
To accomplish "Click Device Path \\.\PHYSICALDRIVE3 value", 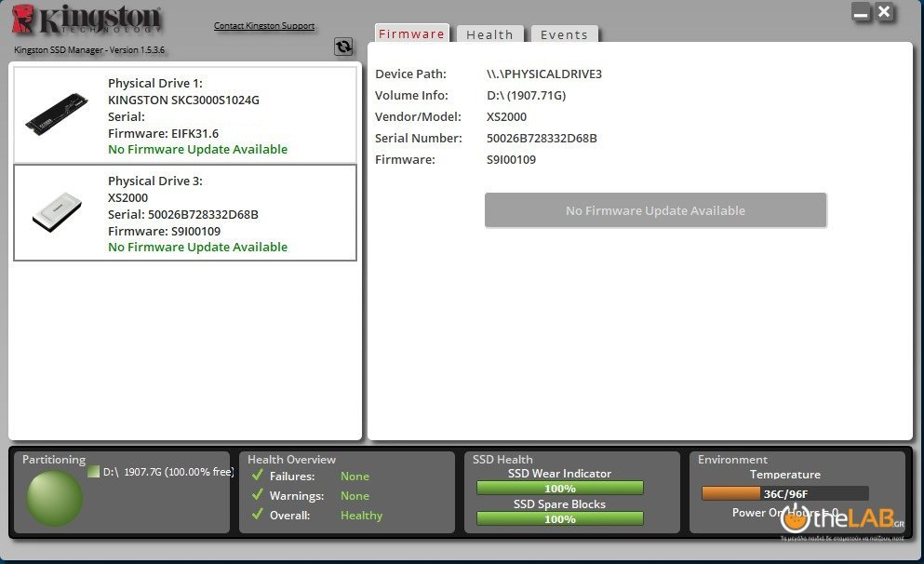I will point(544,74).
